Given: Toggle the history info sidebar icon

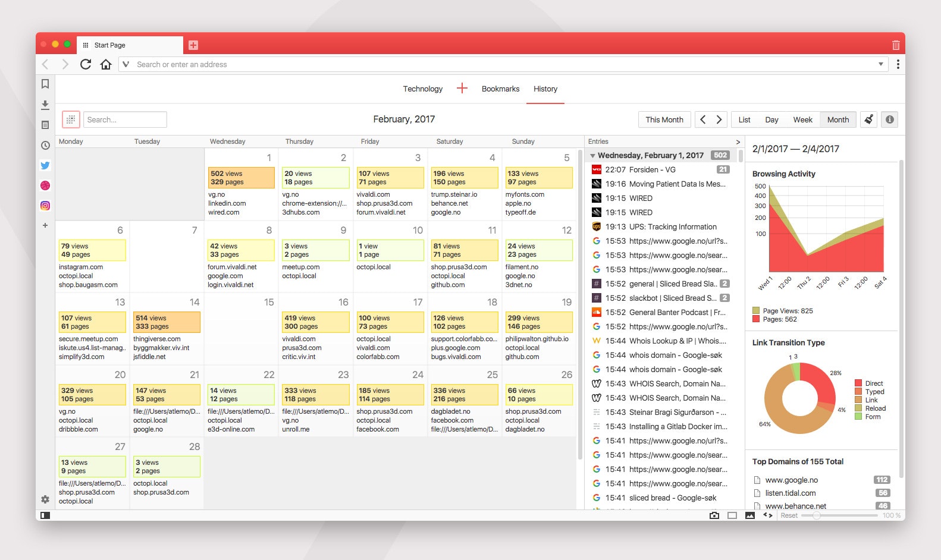Looking at the screenshot, I should point(890,119).
